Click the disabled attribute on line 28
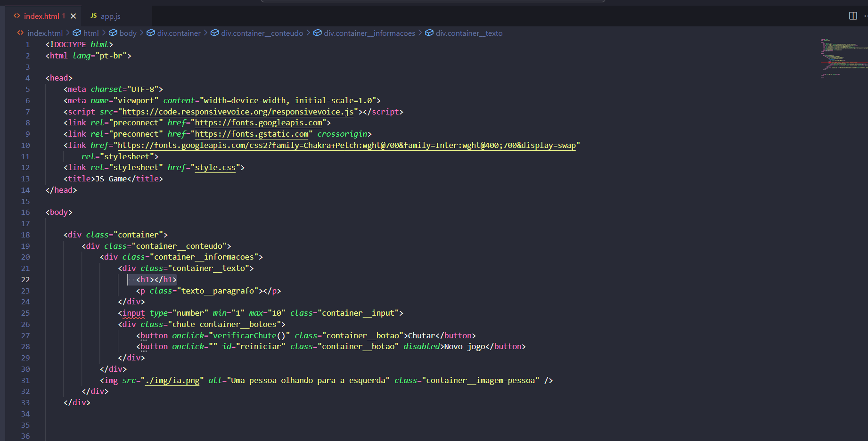Image resolution: width=868 pixels, height=441 pixels. [421, 347]
